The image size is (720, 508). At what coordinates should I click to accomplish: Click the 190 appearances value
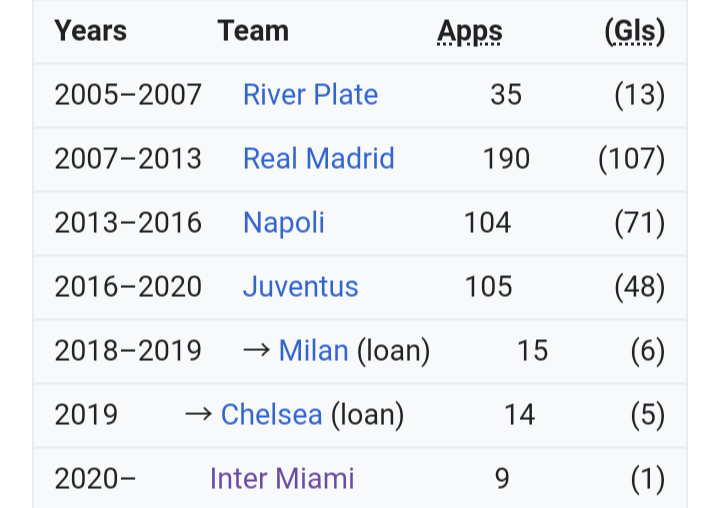tap(506, 158)
